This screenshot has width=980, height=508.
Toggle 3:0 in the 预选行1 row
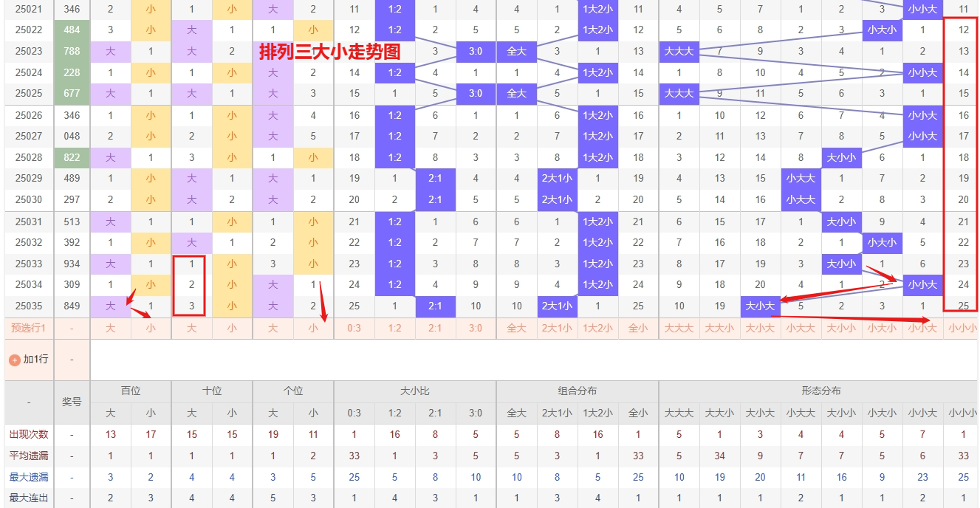point(476,328)
